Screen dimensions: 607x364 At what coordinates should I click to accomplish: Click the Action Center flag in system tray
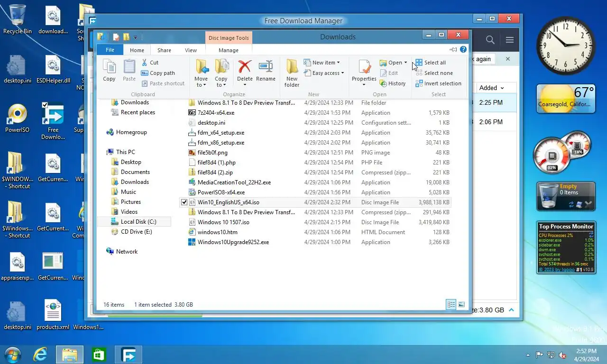pos(539,355)
